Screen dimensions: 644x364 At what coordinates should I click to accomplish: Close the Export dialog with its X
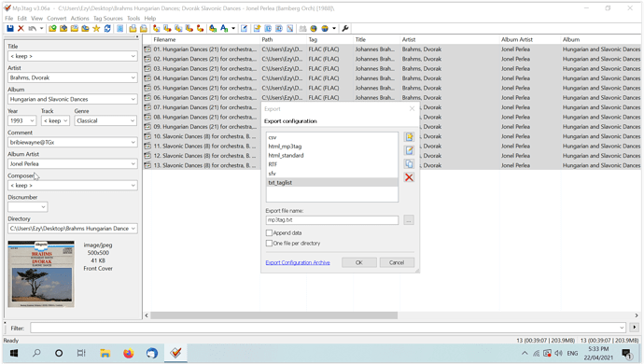[x=412, y=109]
